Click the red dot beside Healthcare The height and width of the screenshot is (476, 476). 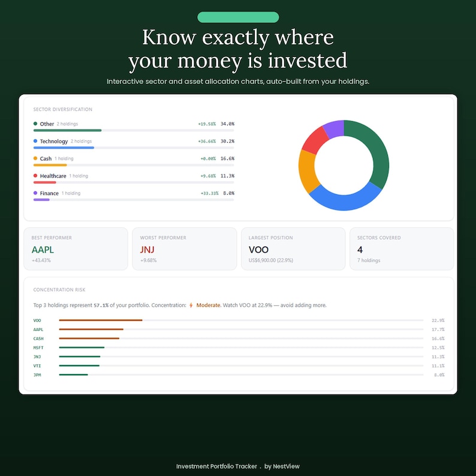[x=35, y=176]
